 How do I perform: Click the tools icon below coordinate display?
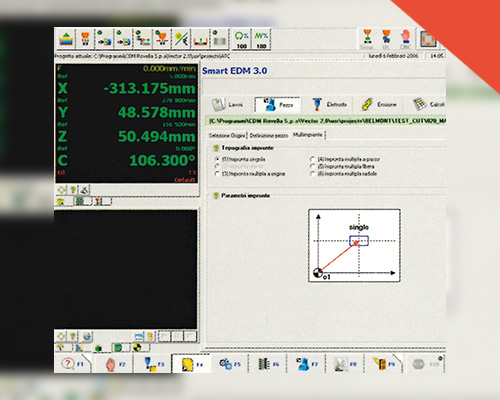pos(85,190)
